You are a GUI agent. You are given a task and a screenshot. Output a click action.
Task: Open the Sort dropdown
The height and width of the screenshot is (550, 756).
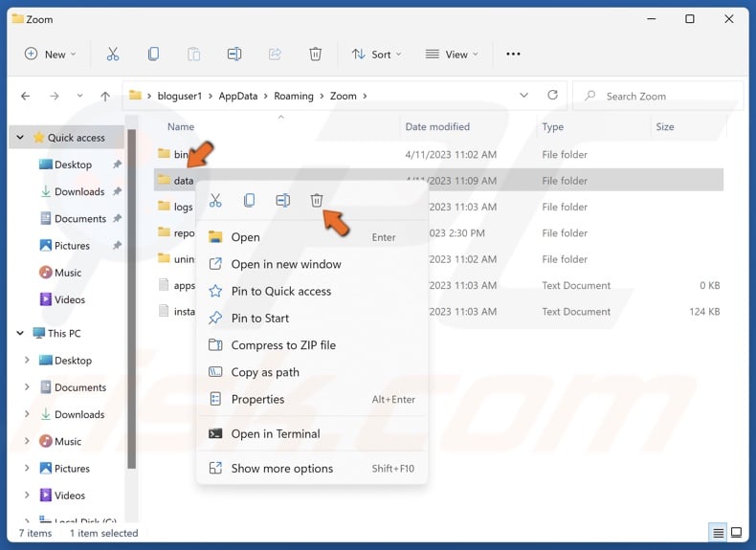point(376,54)
